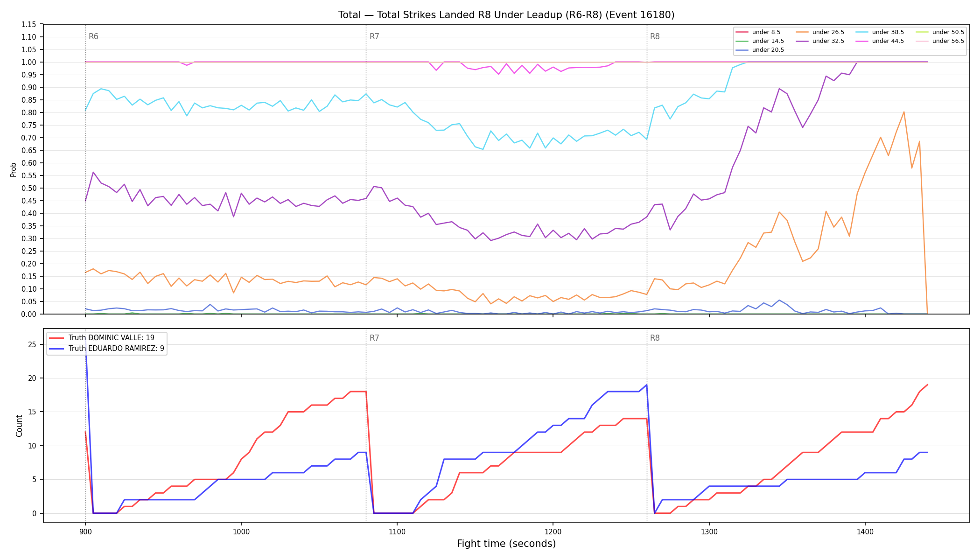Viewport: 980px width, 560px height.
Task: Click the 10 tick on the Count axis
Action: (32, 446)
